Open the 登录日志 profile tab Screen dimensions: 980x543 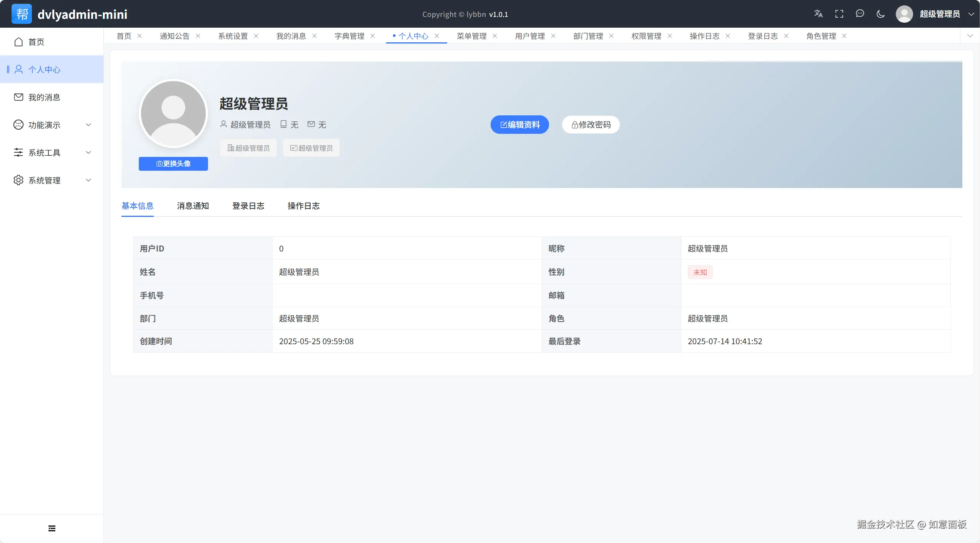[x=248, y=206]
